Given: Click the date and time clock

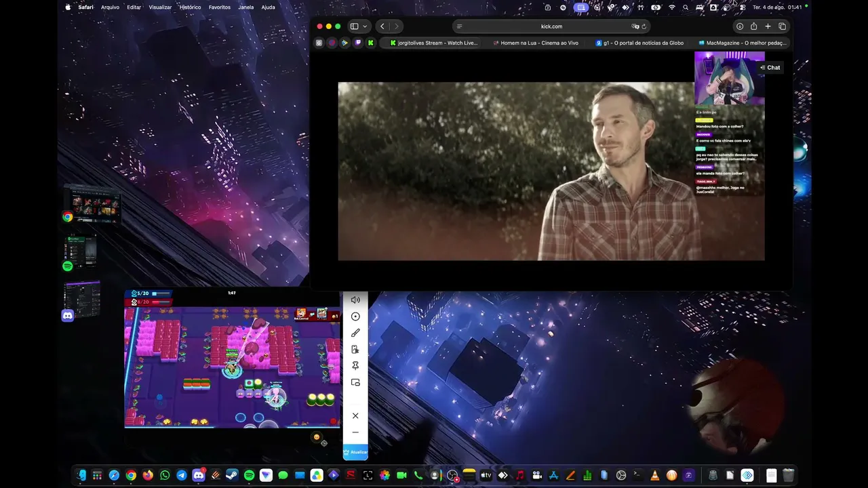Looking at the screenshot, I should pos(777,7).
